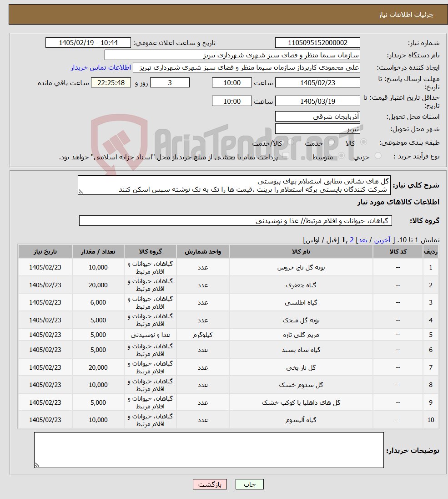Click the کد کالا column header
The width and height of the screenshot is (448, 499).
pos(398,251)
